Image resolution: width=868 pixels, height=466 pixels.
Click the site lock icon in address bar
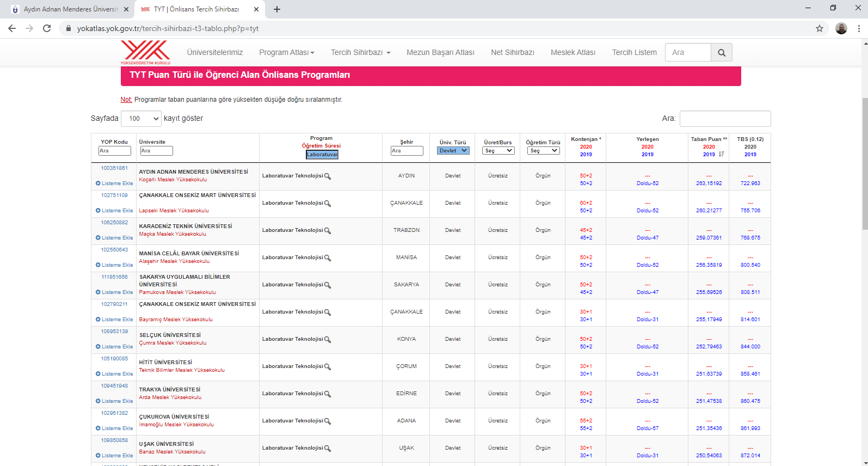tap(69, 28)
